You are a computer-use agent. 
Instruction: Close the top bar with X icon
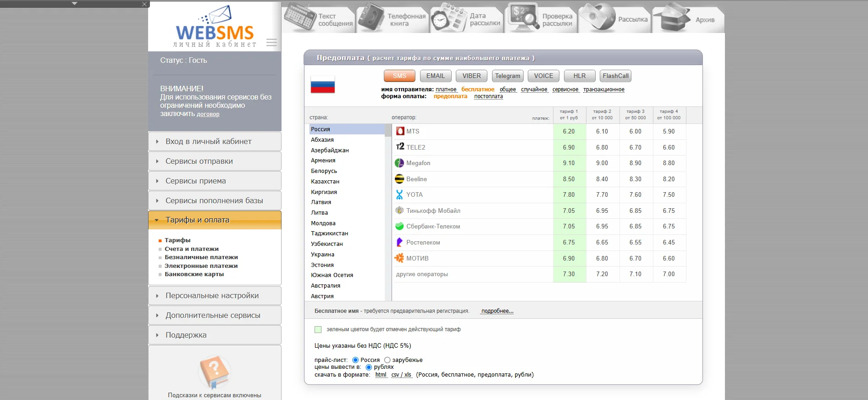coord(144,4)
